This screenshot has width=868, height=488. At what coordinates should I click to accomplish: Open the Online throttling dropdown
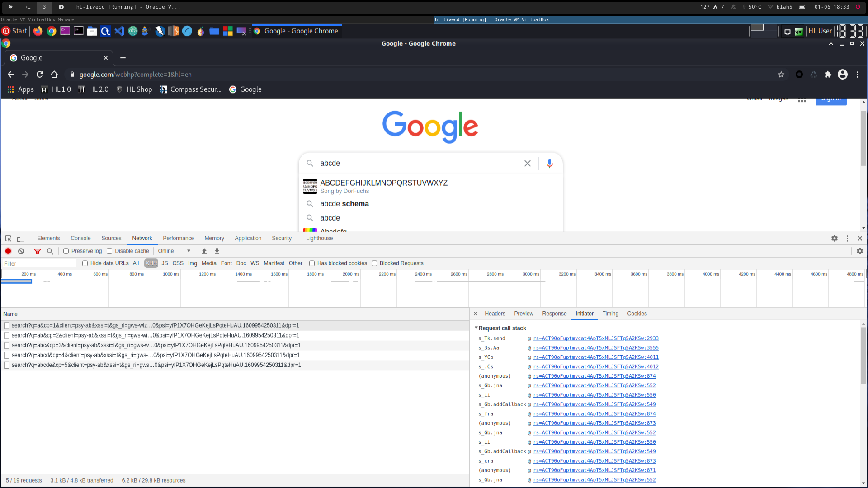tap(174, 251)
